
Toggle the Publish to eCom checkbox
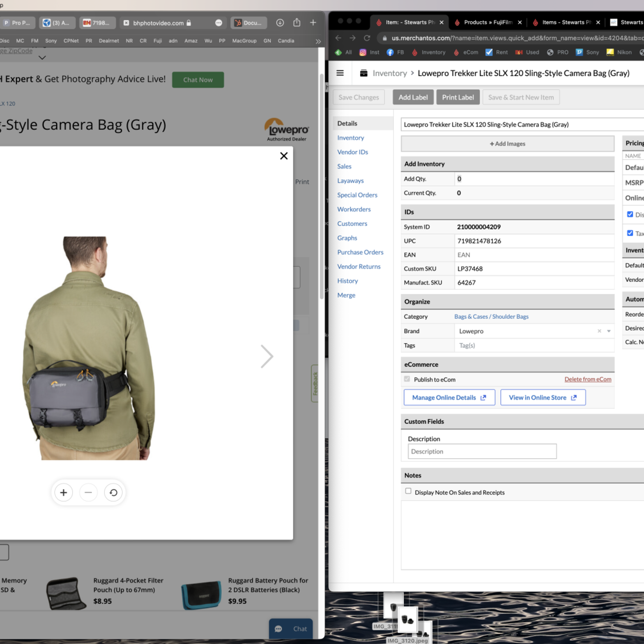407,379
